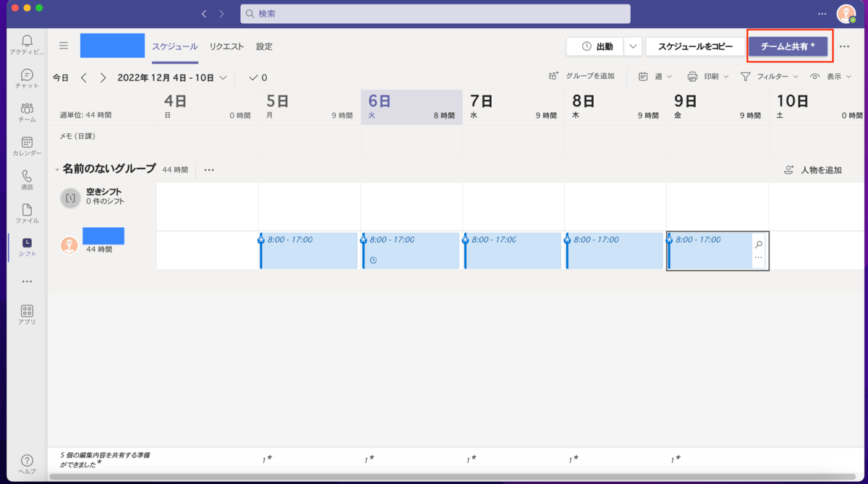The image size is (868, 484).
Task: Click the チームと共有 button
Action: (788, 46)
